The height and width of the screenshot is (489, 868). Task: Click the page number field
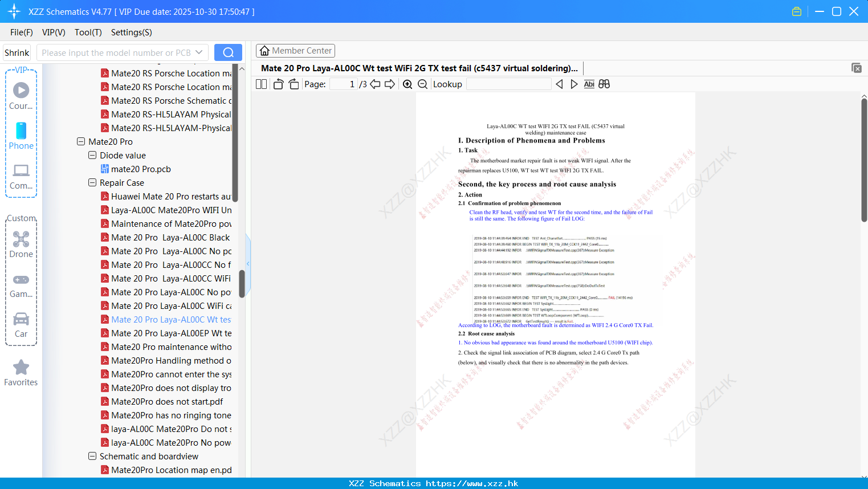(344, 84)
